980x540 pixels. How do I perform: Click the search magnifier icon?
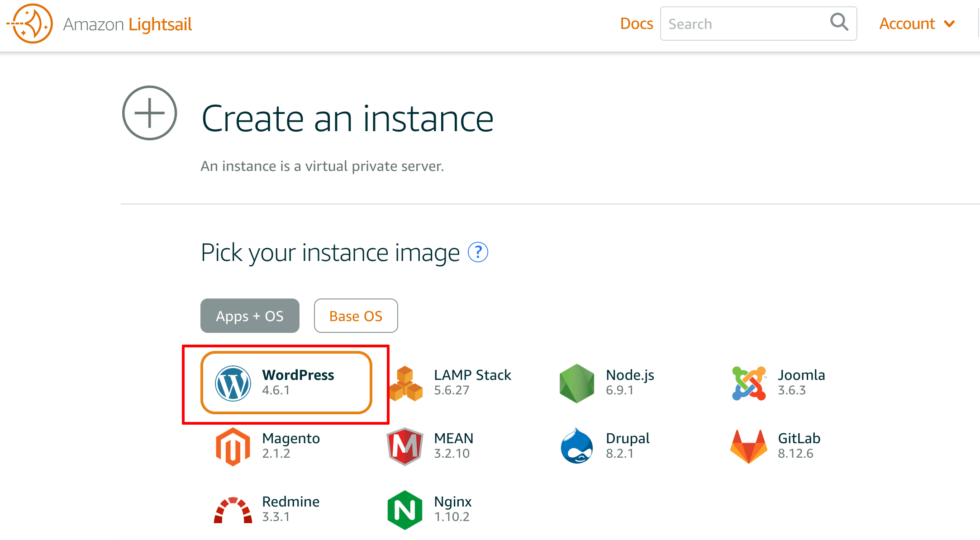point(839,22)
